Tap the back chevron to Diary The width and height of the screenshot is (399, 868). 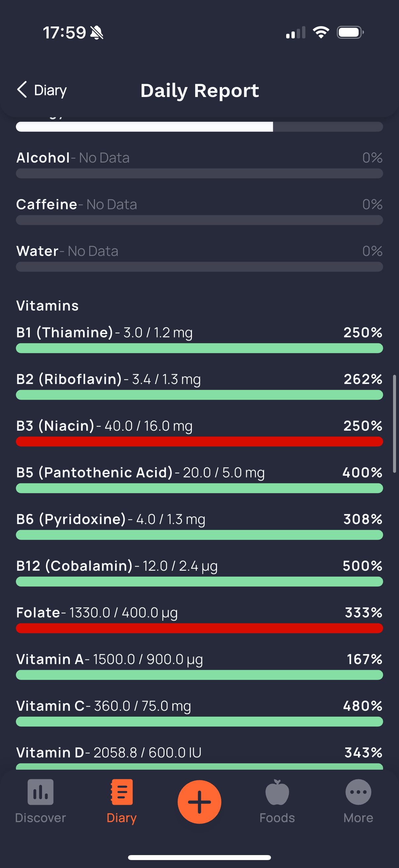(22, 90)
